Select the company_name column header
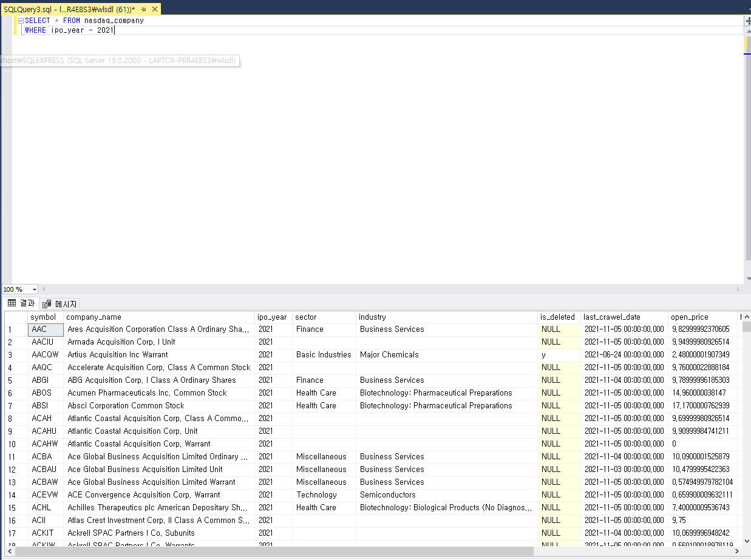 (x=159, y=317)
